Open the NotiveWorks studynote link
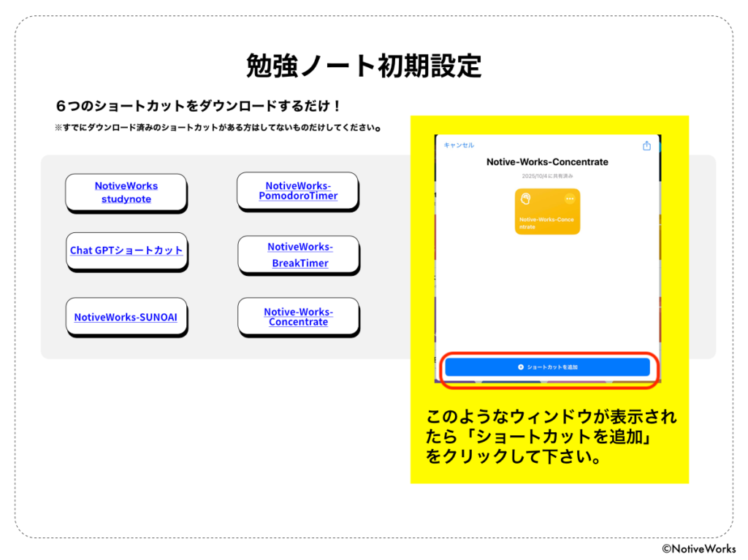This screenshot has width=748, height=560. click(x=126, y=193)
